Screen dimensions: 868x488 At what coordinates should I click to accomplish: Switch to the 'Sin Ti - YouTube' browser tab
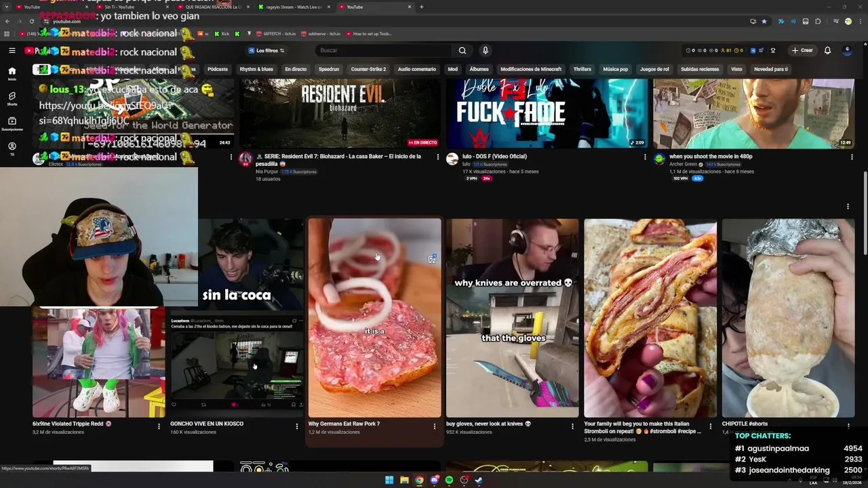(129, 7)
